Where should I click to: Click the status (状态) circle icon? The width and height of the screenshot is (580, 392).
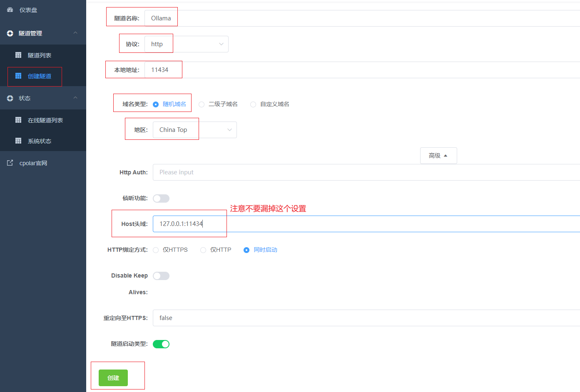(10, 98)
